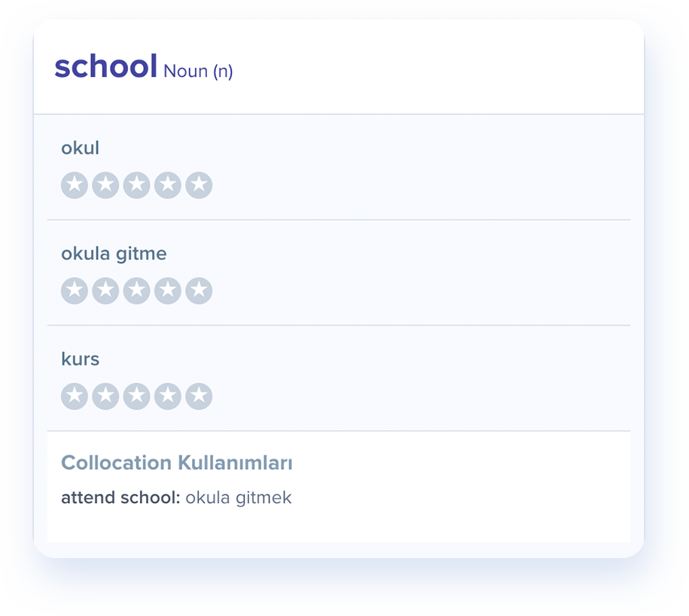Viewport: 689px width, 616px height.
Task: Rate 'okul' four stars
Action: (167, 185)
